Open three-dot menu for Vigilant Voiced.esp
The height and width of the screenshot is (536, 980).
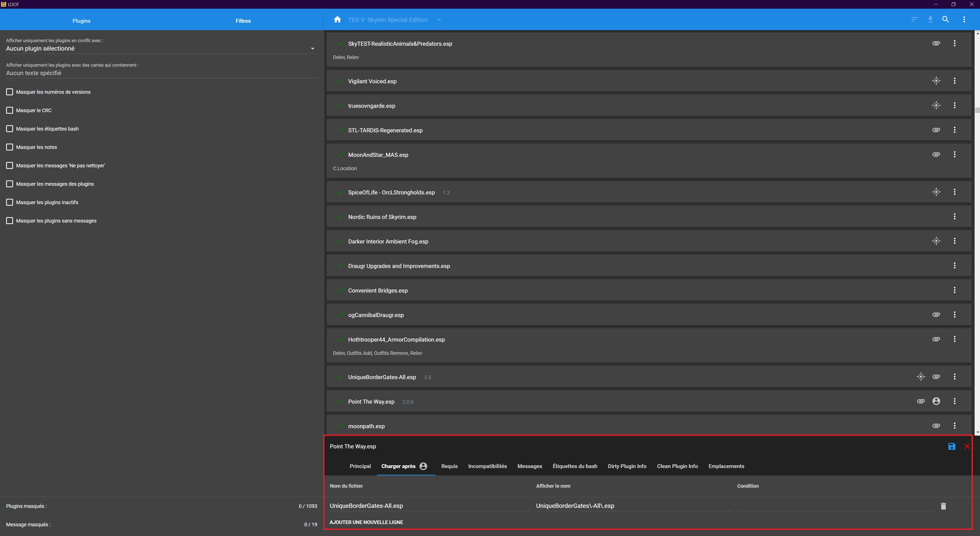[x=954, y=81]
